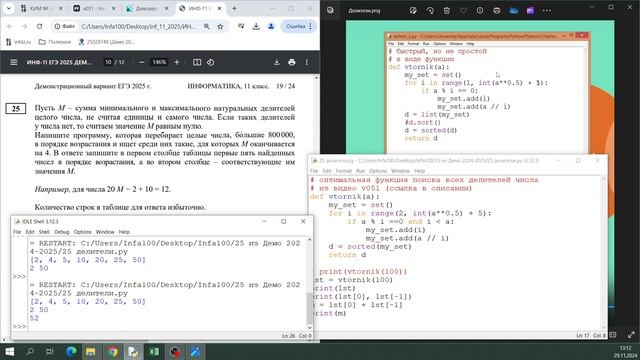Image resolution: width=640 pixels, height=360 pixels.
Task: Open the zoom magnifier in address bar
Action: 207,26
